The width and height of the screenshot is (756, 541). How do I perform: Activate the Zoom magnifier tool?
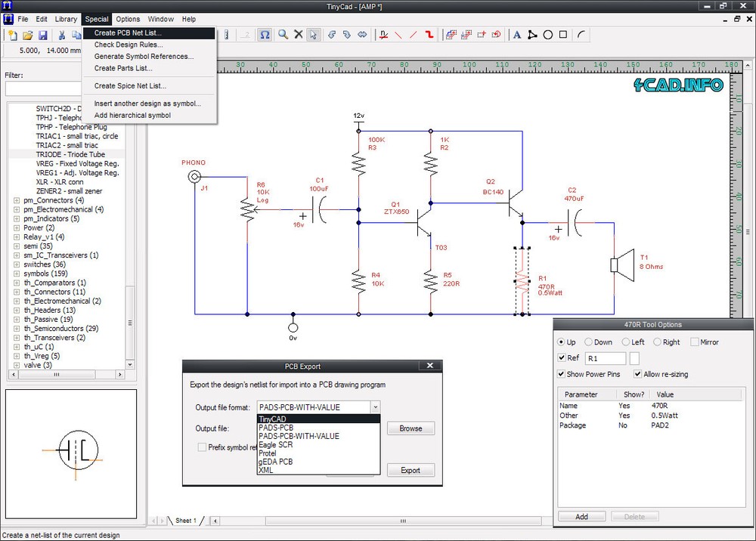click(x=282, y=34)
